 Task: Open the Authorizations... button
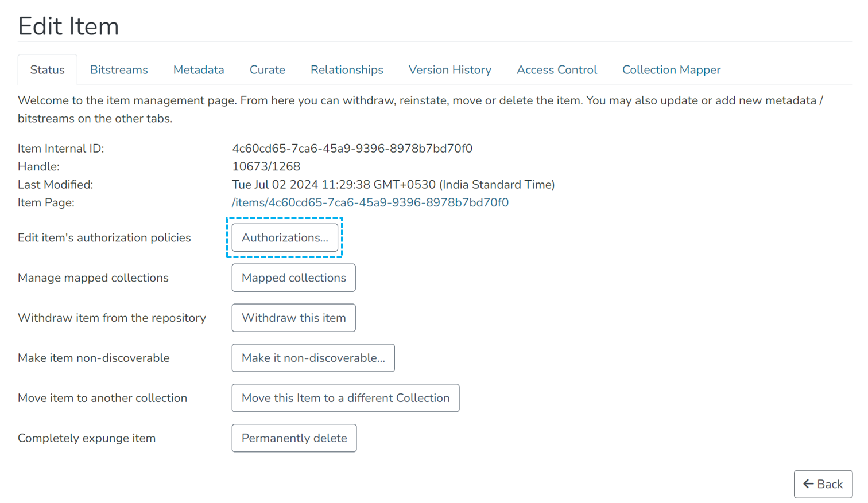(285, 237)
